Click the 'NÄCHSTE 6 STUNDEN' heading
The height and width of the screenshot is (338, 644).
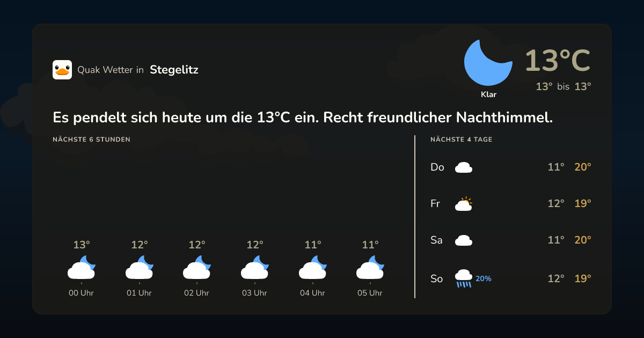92,139
